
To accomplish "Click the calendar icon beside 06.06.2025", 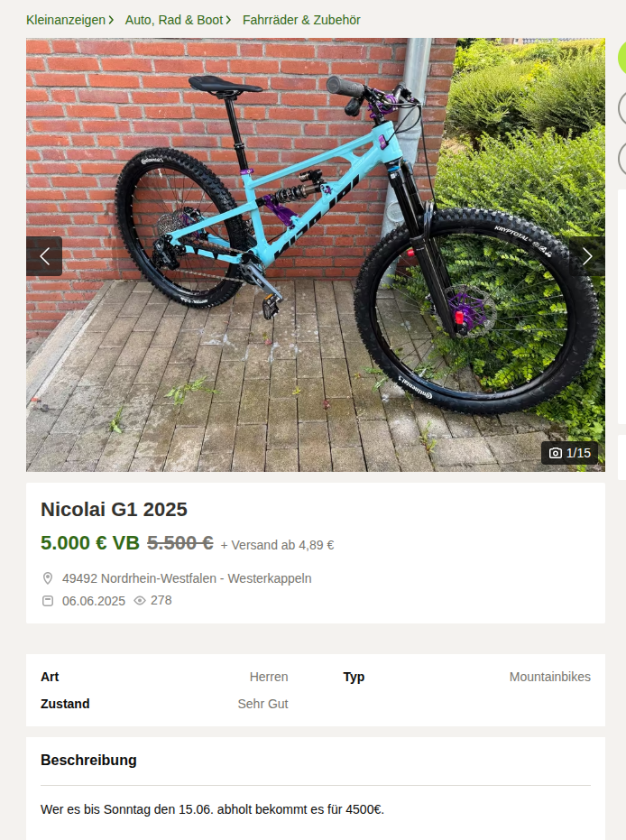I will point(48,601).
